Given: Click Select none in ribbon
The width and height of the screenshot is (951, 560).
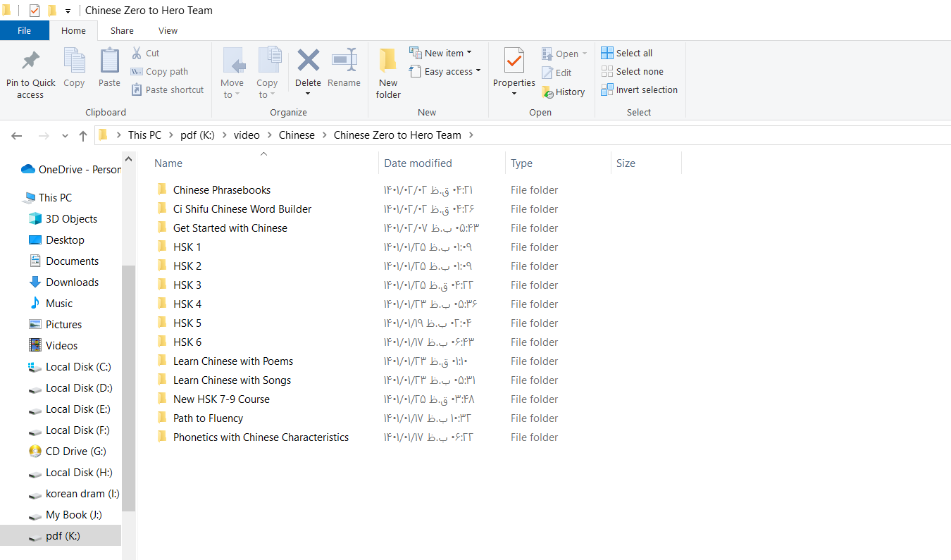Looking at the screenshot, I should point(632,71).
